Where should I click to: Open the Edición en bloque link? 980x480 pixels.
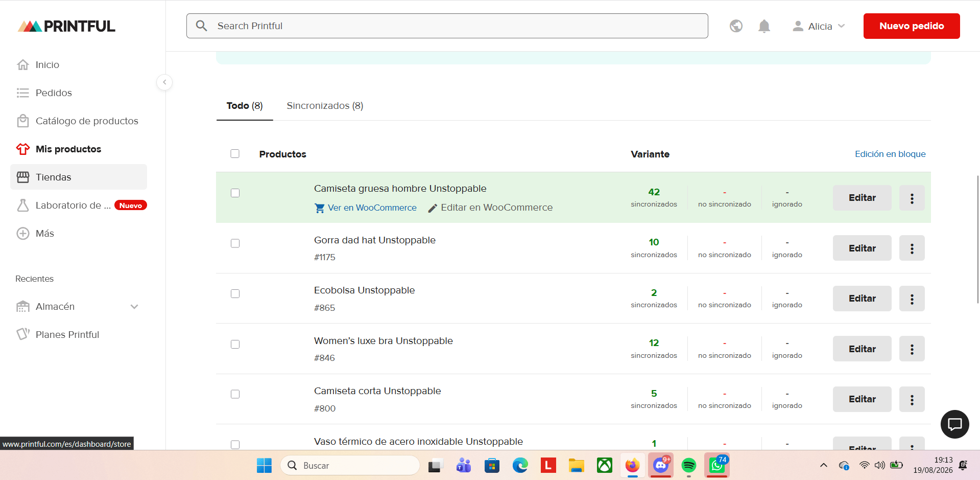click(x=890, y=154)
